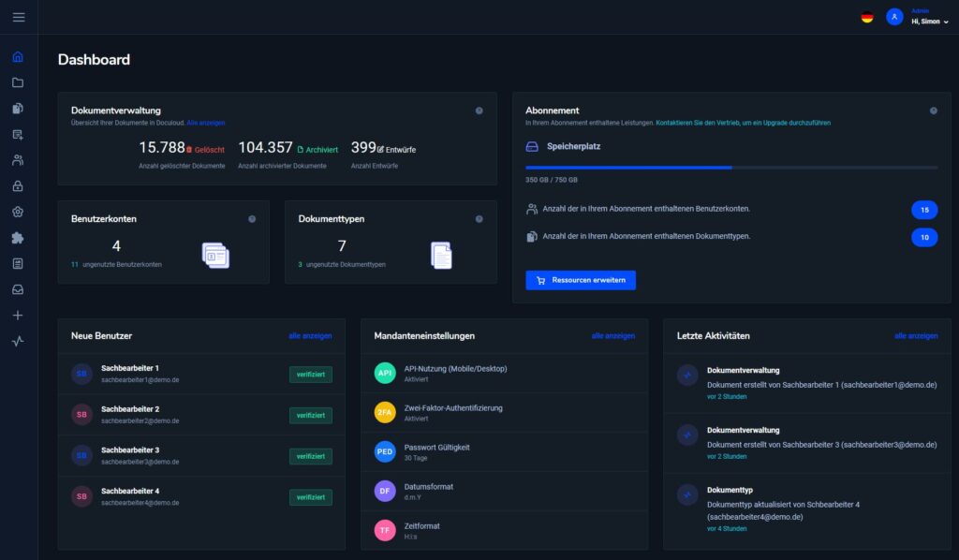Click alle anzeigen in Mandanteneinstellungen
The image size is (959, 560).
pyautogui.click(x=612, y=335)
